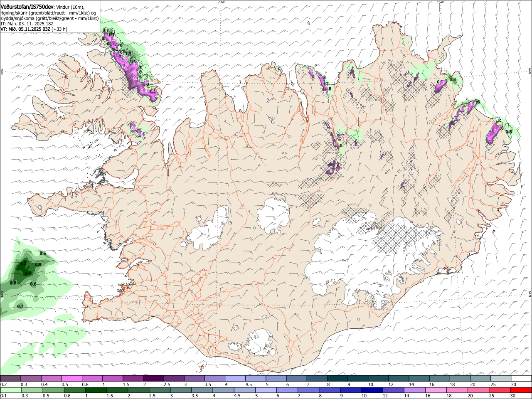Screen dimensions: 532x399
Task: Select the bright pink 0.5–0.8 upper legend swatch
Action: pyautogui.click(x=71, y=379)
